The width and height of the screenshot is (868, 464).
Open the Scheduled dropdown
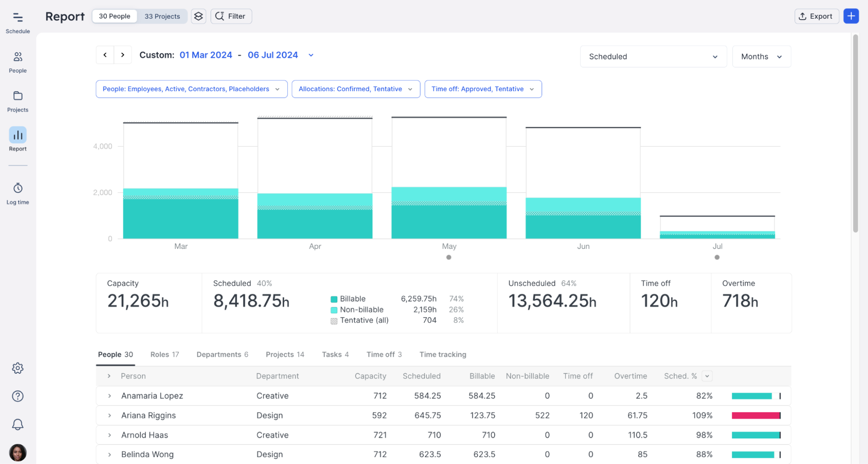point(653,56)
